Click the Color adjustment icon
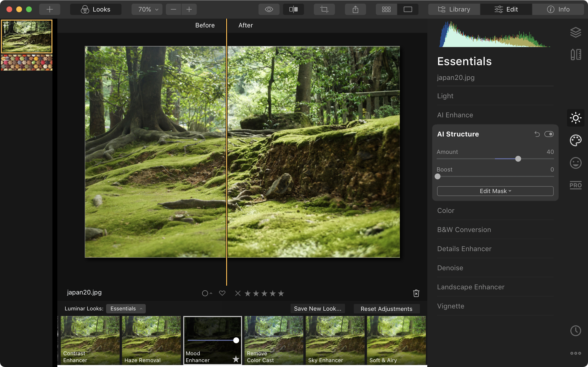Image resolution: width=588 pixels, height=367 pixels. point(575,140)
